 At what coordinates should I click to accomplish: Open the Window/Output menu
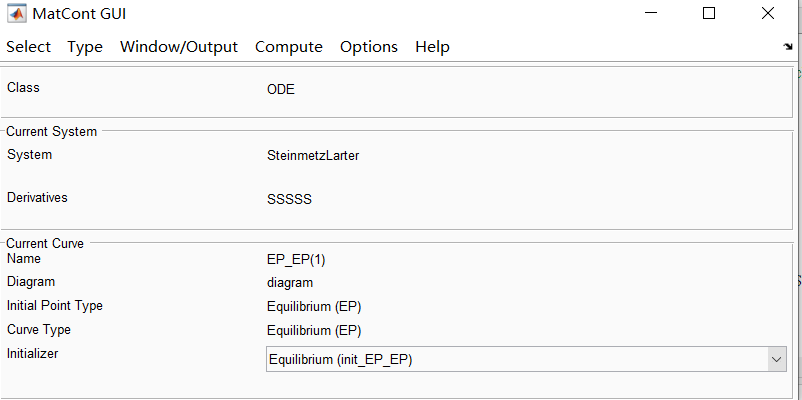coord(179,47)
